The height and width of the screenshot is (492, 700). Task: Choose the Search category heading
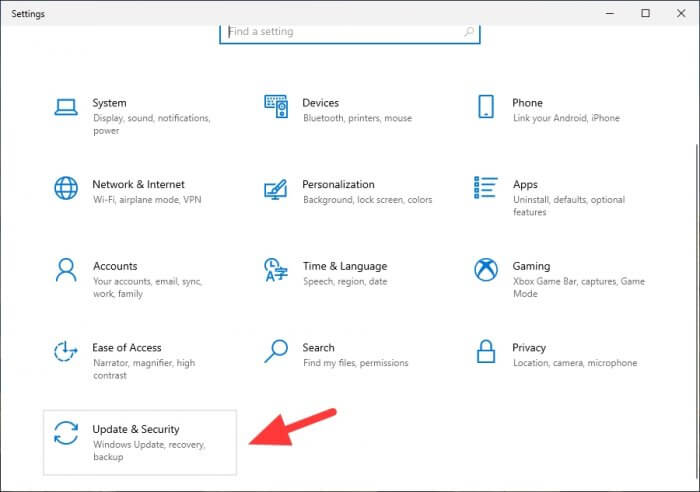point(318,348)
